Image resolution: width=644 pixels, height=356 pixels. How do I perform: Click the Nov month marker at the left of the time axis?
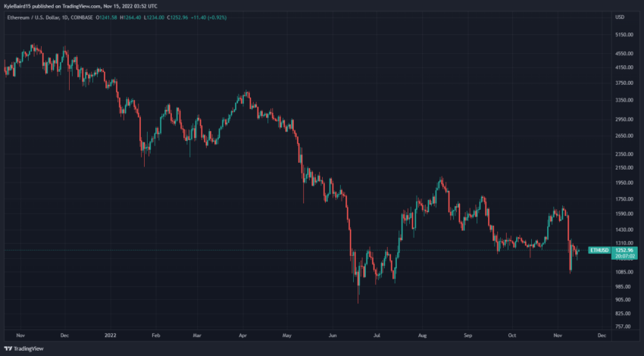[x=20, y=335]
